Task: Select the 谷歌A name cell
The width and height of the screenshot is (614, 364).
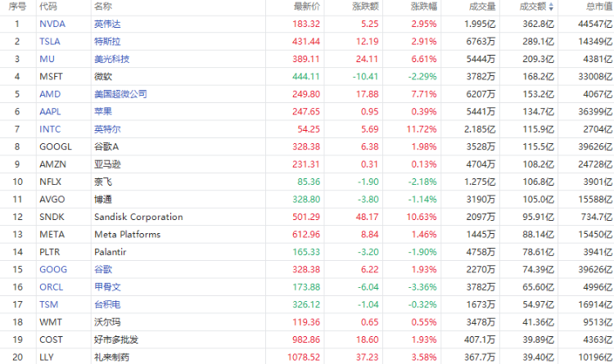Action: pyautogui.click(x=106, y=146)
